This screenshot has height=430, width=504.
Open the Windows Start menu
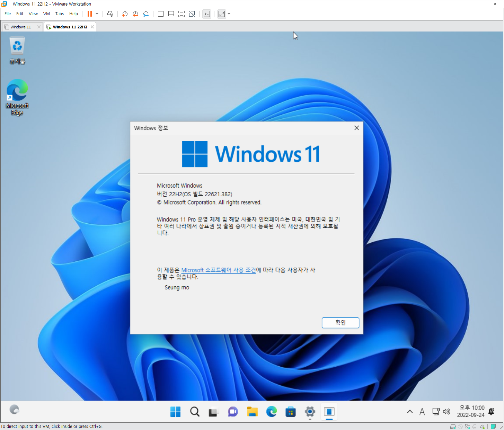175,412
